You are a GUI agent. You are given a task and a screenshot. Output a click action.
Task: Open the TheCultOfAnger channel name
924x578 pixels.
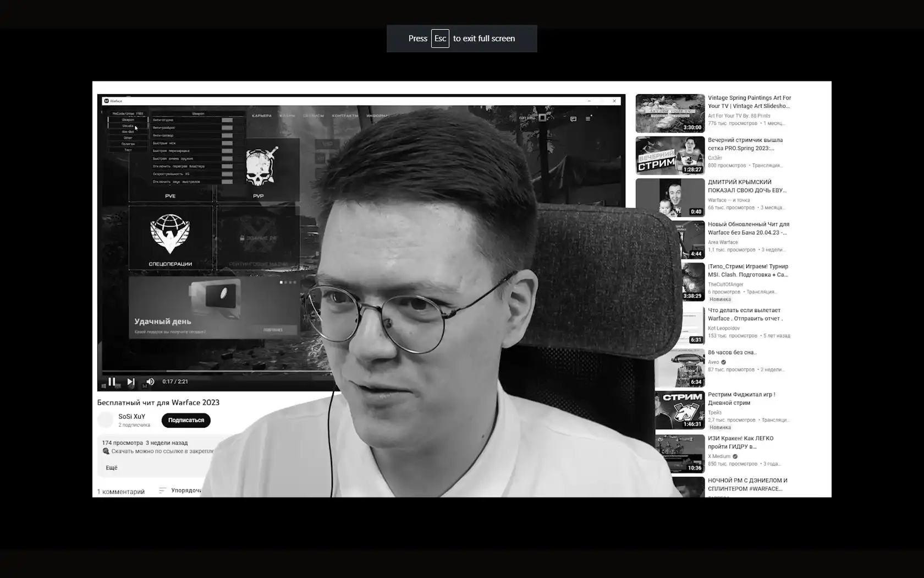click(x=725, y=285)
